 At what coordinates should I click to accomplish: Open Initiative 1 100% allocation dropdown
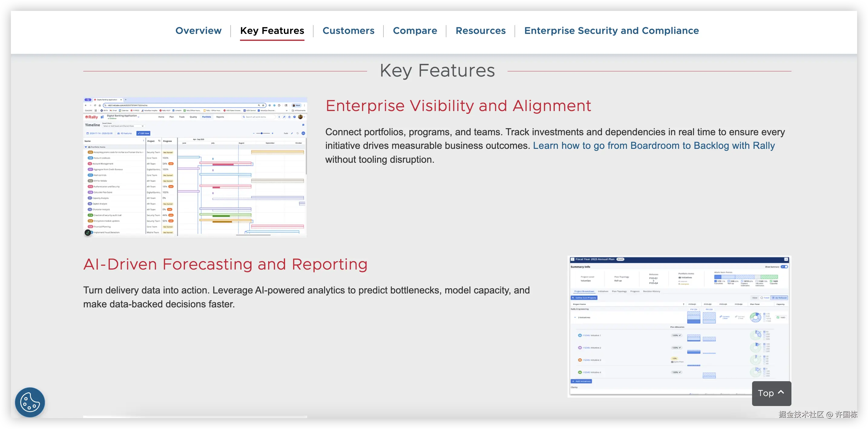pos(676,336)
